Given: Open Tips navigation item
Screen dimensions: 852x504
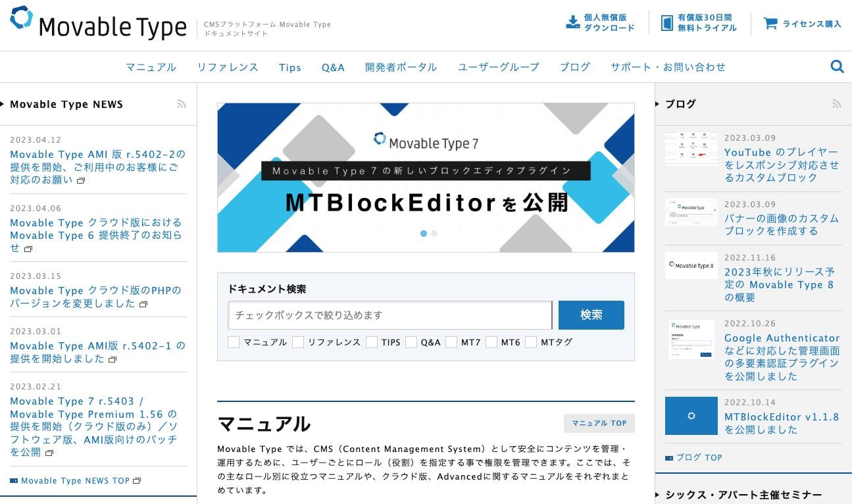Looking at the screenshot, I should 290,67.
